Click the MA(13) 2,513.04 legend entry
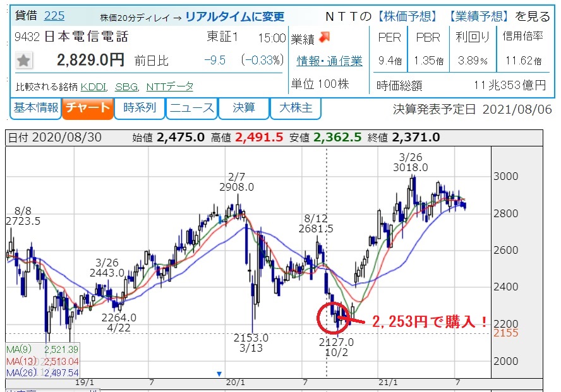 (42, 361)
